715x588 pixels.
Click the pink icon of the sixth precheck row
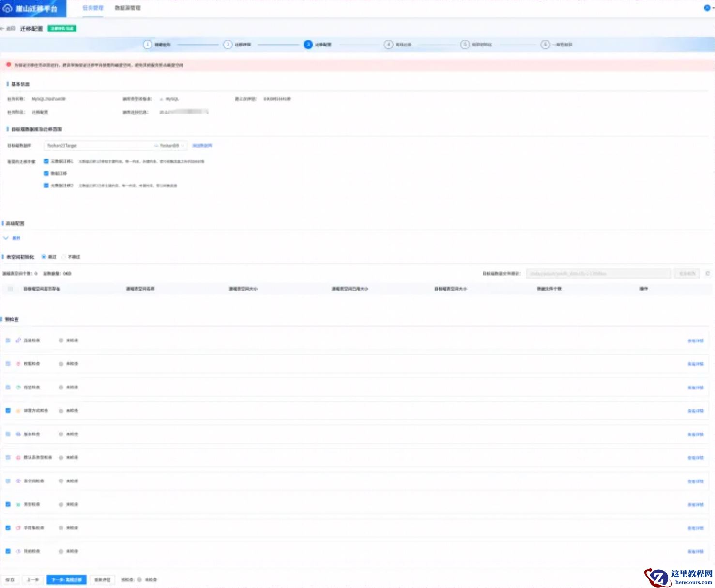click(18, 458)
